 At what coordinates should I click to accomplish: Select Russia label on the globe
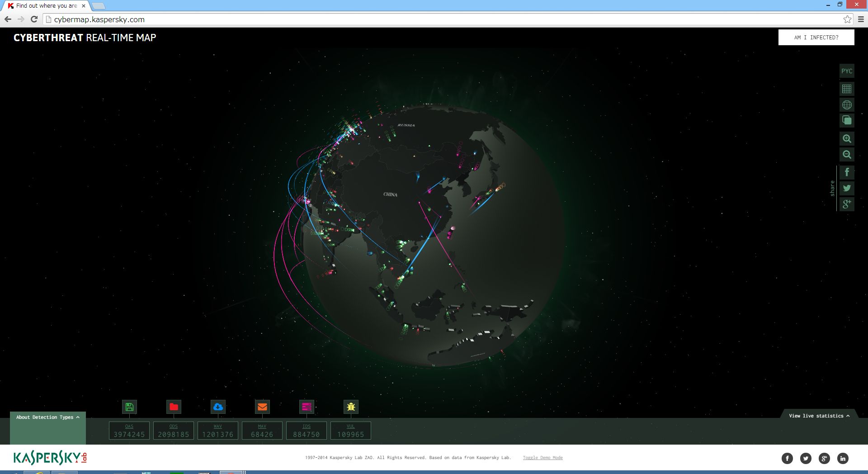406,125
